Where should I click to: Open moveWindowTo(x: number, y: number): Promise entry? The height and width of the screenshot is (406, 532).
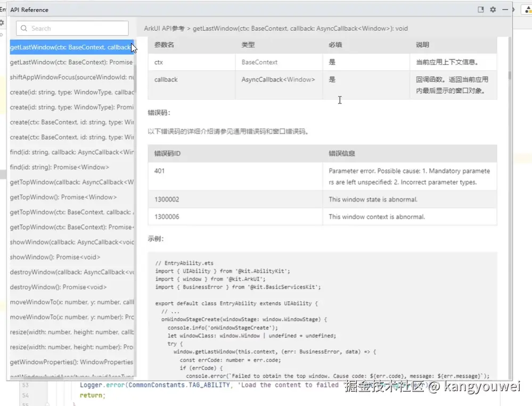(71, 317)
